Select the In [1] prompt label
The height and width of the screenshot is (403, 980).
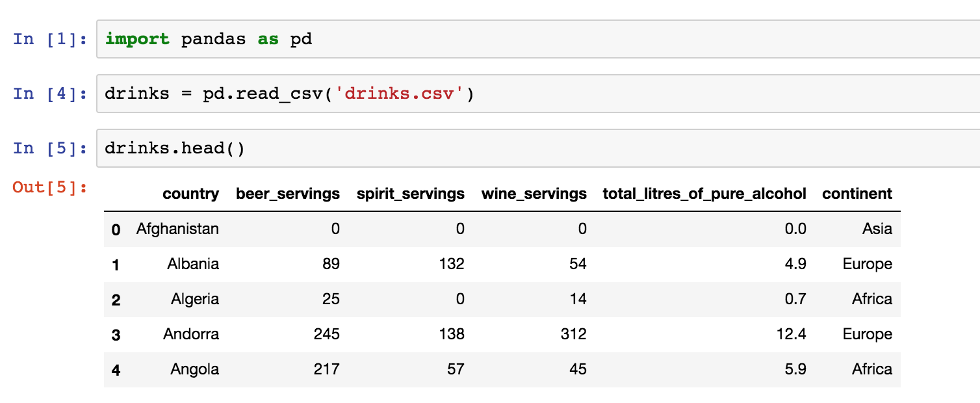pos(50,39)
